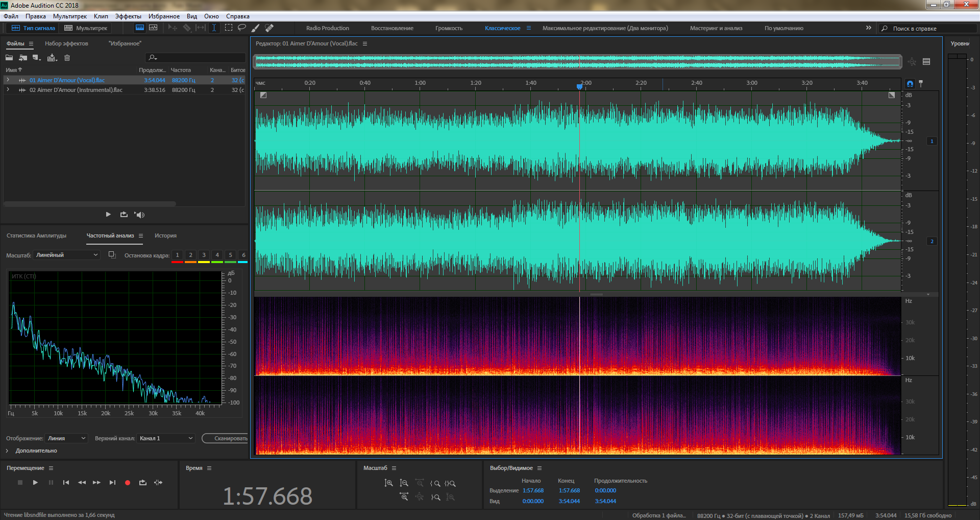
Task: Expand 01 Aimer D'Amour (Vocal).flac row
Action: click(8, 80)
